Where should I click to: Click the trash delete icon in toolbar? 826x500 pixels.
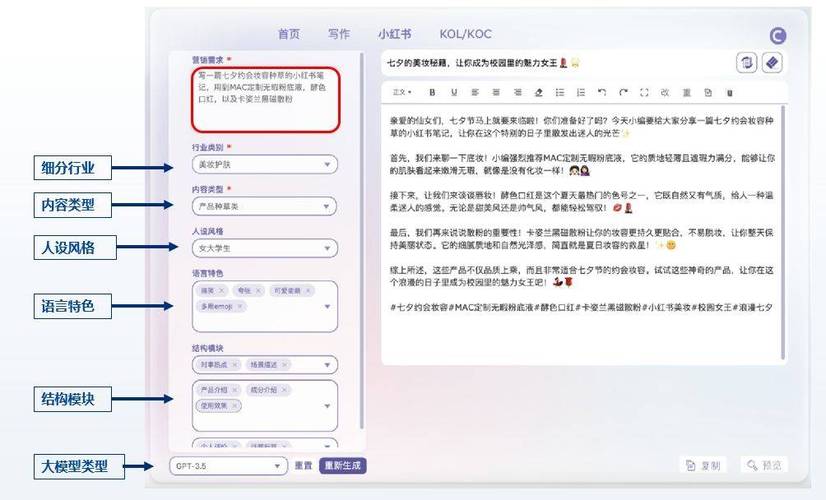(x=730, y=93)
